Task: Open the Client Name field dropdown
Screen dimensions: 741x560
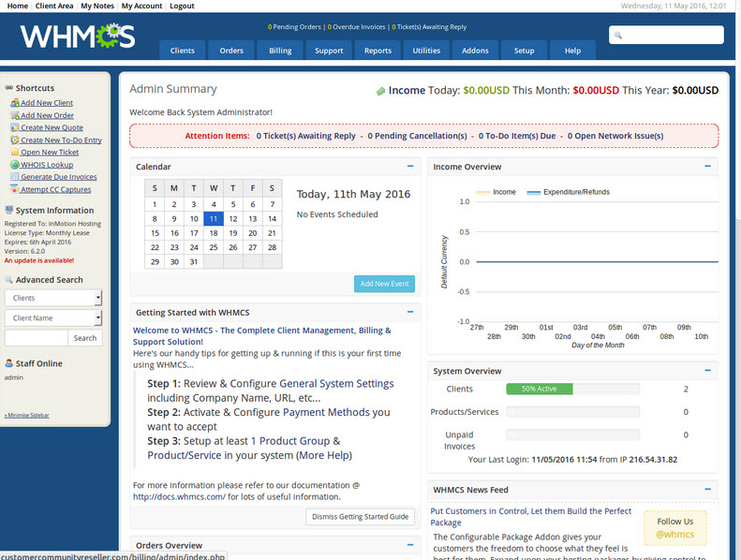Action: click(x=53, y=318)
